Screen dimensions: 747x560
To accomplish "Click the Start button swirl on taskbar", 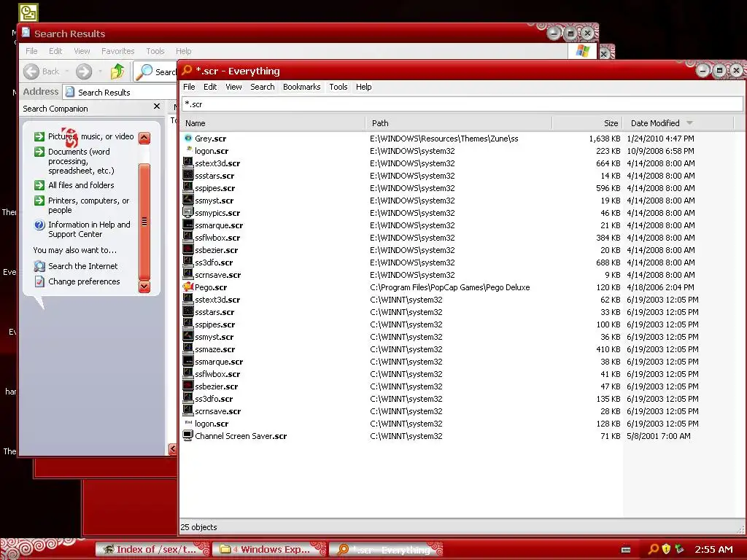I will click(x=38, y=549).
